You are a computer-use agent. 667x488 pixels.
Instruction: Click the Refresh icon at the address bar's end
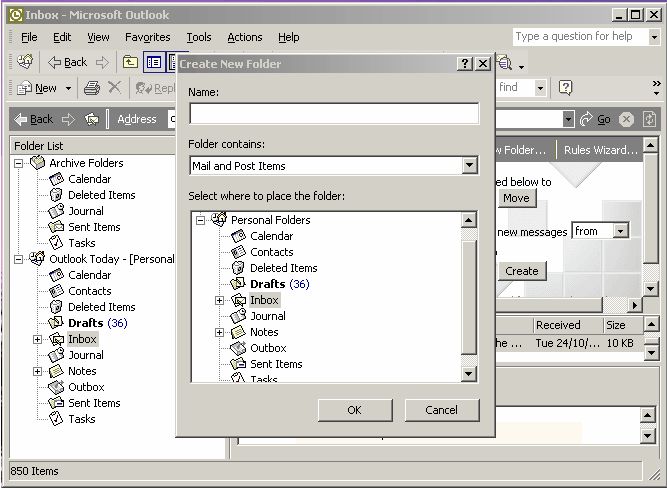click(650, 119)
